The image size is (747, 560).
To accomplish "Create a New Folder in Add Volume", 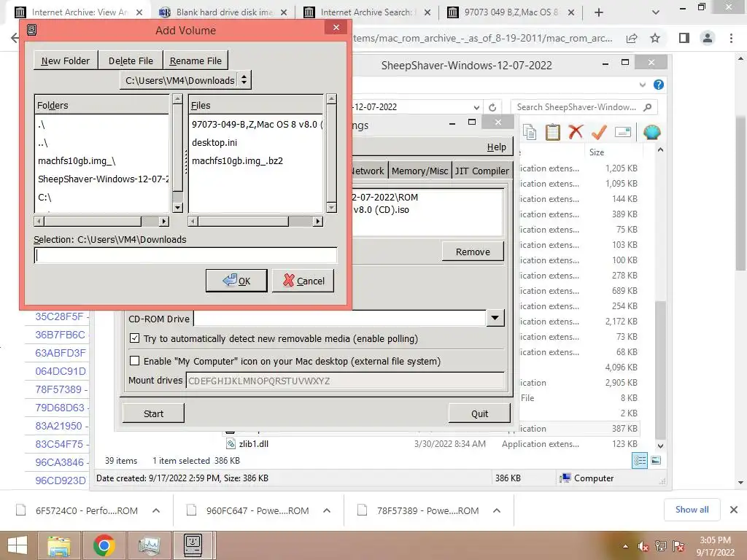I will (66, 61).
